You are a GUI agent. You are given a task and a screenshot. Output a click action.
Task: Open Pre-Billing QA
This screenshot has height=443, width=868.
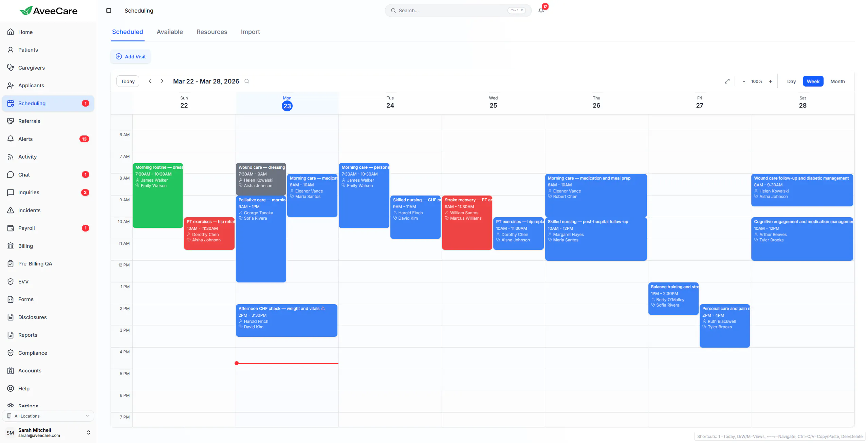coord(48,264)
